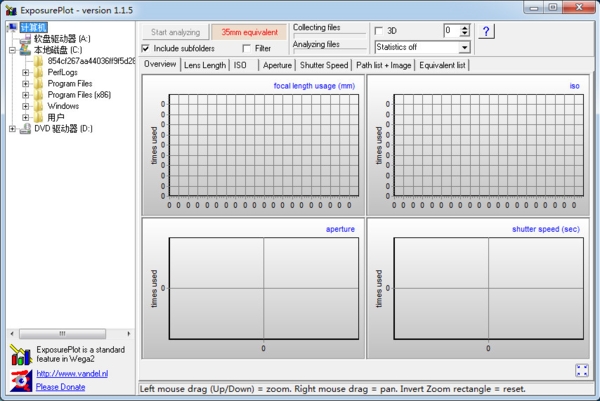This screenshot has height=401, width=600.
Task: Click the ExposurePlot bar chart logo icon
Action: (21, 355)
